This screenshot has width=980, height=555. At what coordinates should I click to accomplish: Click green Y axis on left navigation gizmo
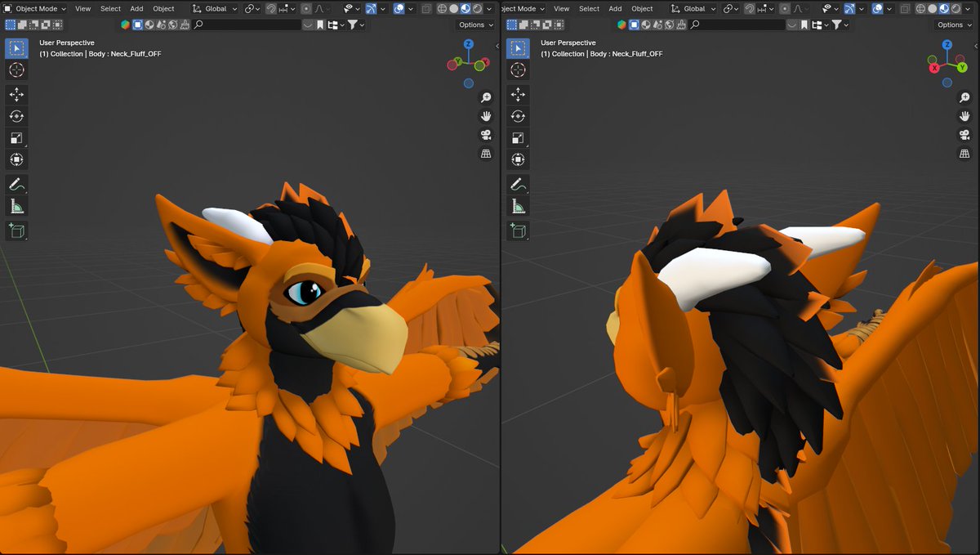[459, 61]
